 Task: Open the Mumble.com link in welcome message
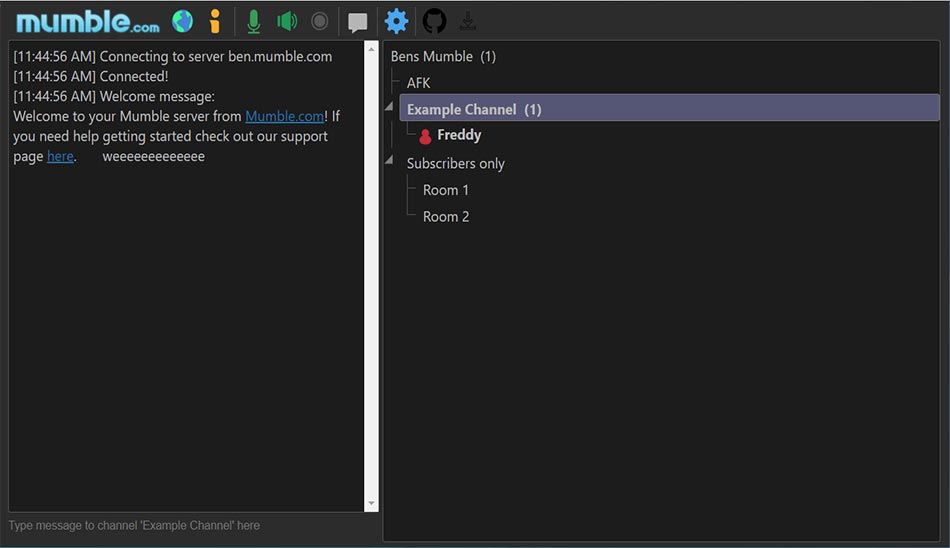285,116
